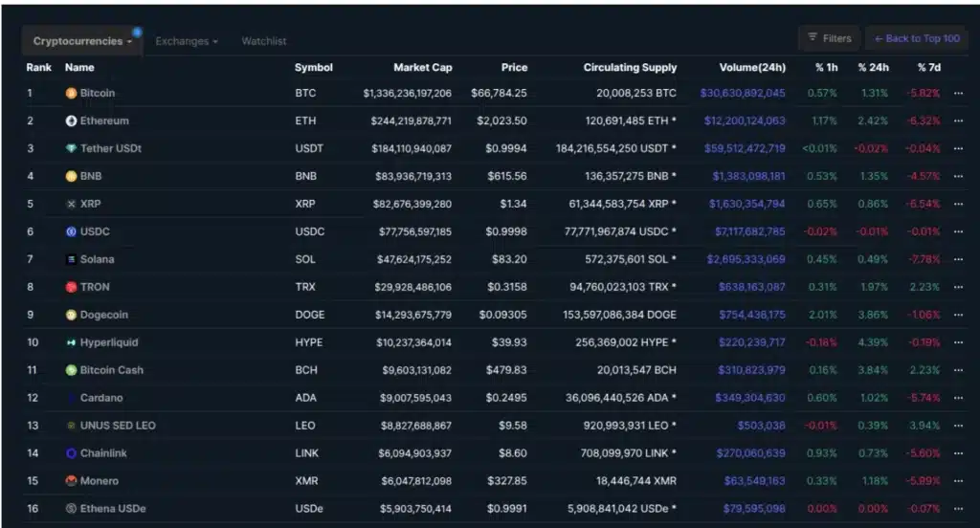The image size is (980, 528).
Task: Click the Solana logo icon
Action: tap(71, 259)
